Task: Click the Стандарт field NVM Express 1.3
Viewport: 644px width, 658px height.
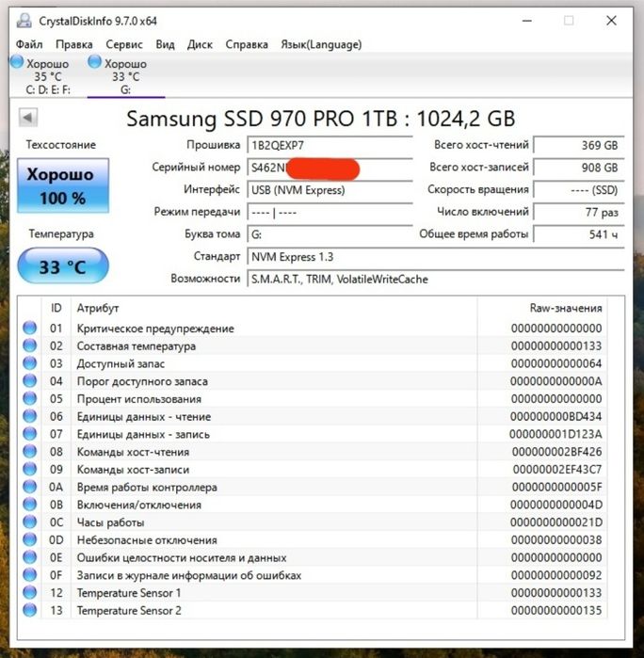Action: click(436, 256)
